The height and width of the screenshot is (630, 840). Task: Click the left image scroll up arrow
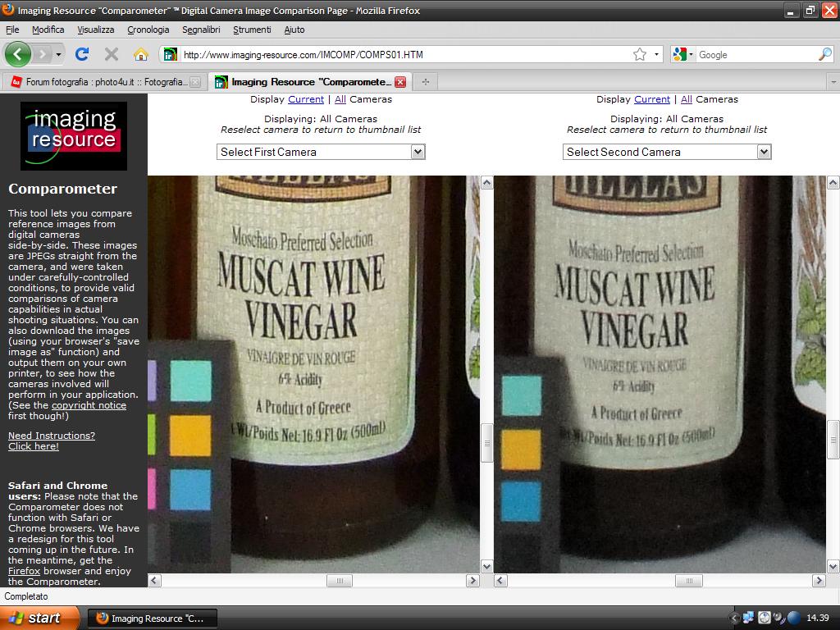click(x=487, y=183)
